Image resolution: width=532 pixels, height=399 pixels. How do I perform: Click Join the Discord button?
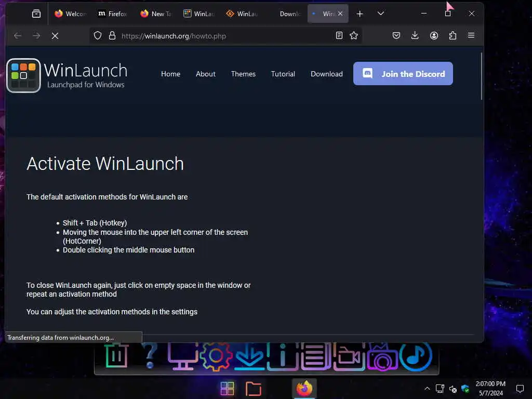coord(403,74)
